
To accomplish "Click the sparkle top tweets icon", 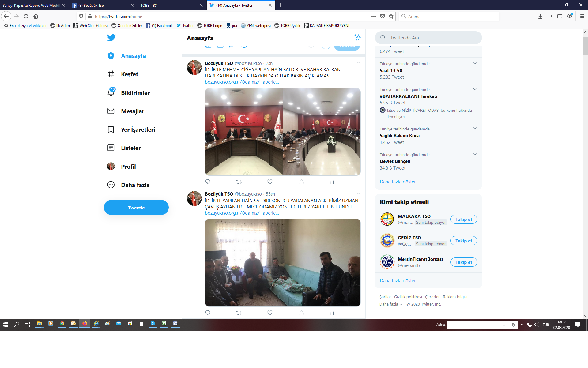I will [358, 37].
